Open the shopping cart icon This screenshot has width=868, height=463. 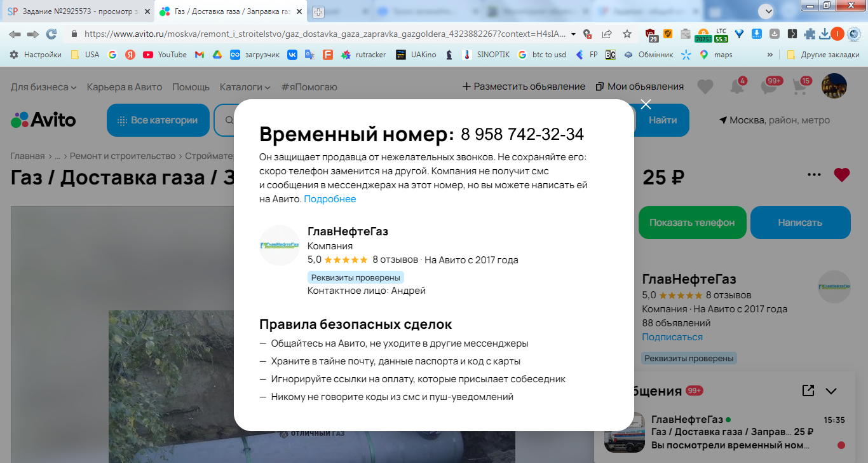800,86
